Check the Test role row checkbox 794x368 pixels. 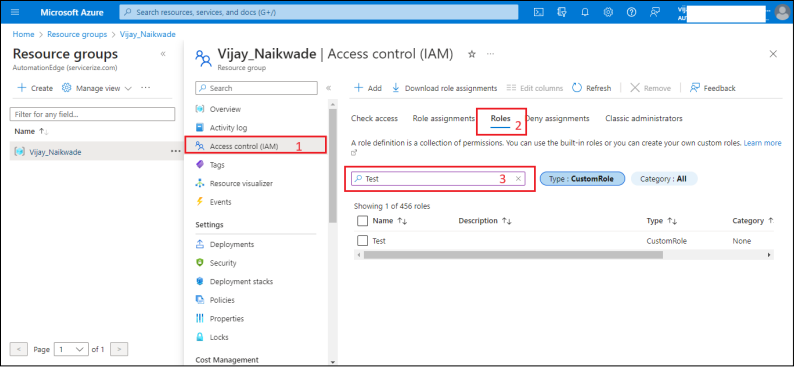tap(362, 240)
